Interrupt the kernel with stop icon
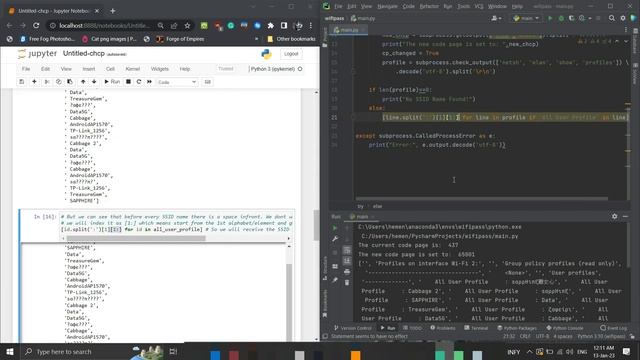The height and width of the screenshot is (360, 640). pyautogui.click(x=128, y=82)
